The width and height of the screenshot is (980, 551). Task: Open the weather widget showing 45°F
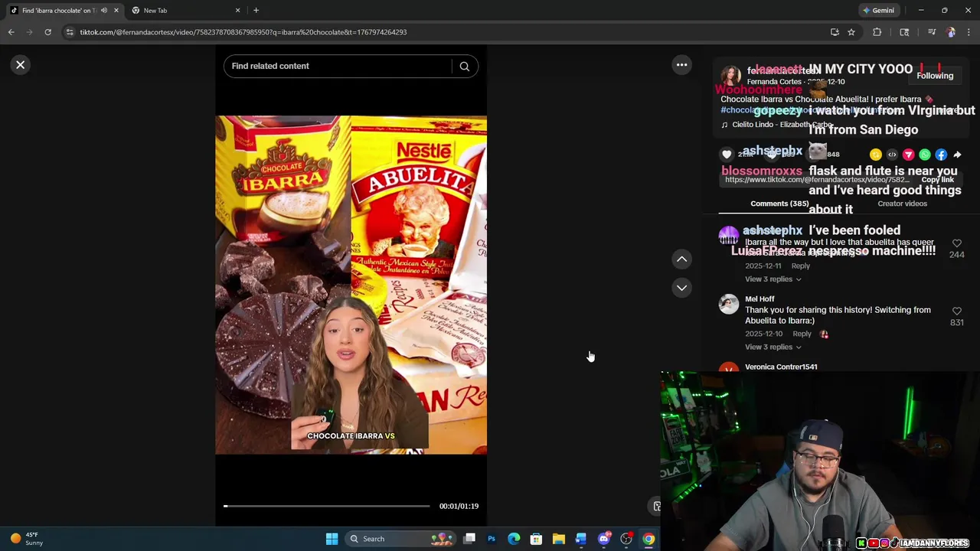click(x=25, y=539)
